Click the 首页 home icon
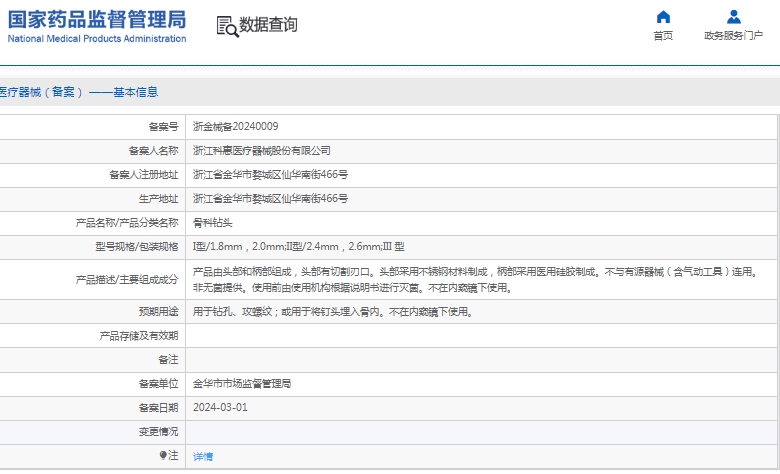This screenshot has height=474, width=780. [663, 17]
